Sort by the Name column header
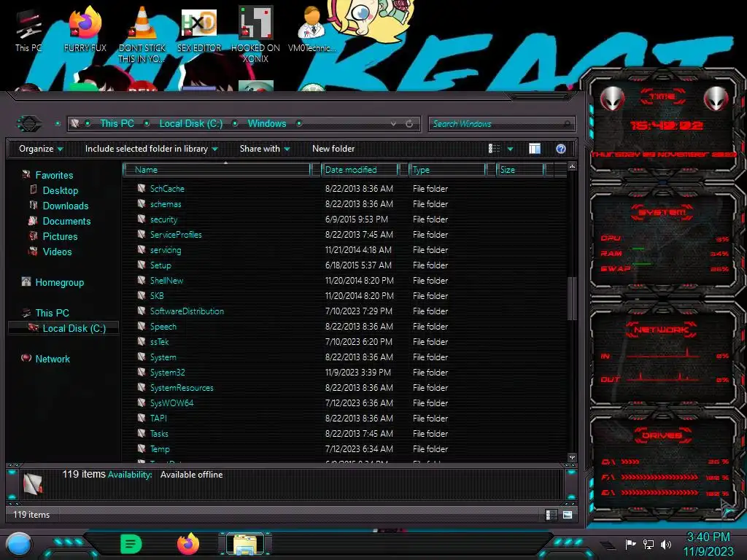The image size is (747, 560). [x=217, y=169]
